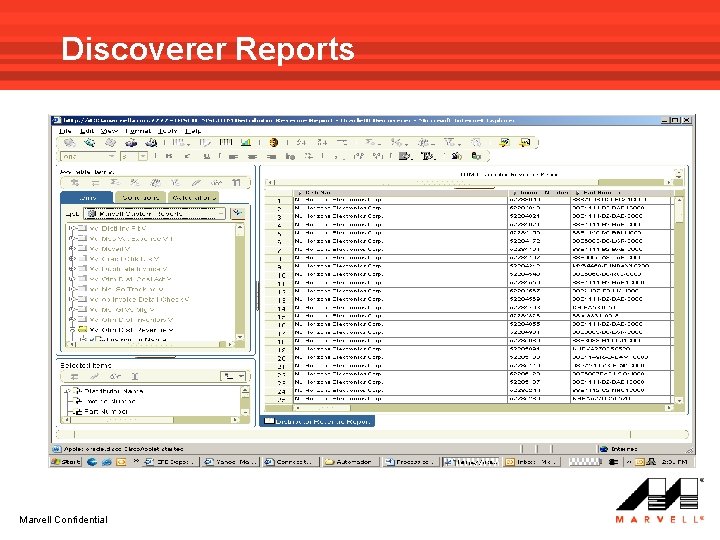Click the align right icon

[x=271, y=157]
